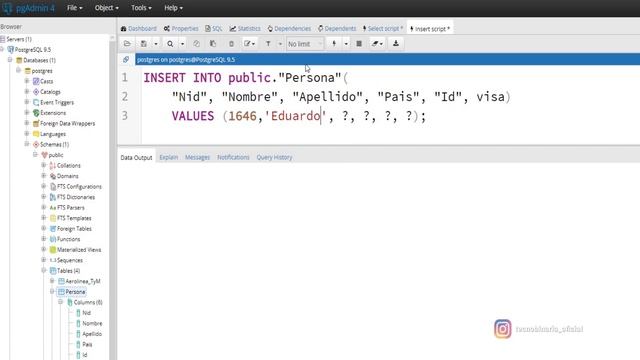
Task: Open the Save options dropdown arrow
Action: point(156,44)
